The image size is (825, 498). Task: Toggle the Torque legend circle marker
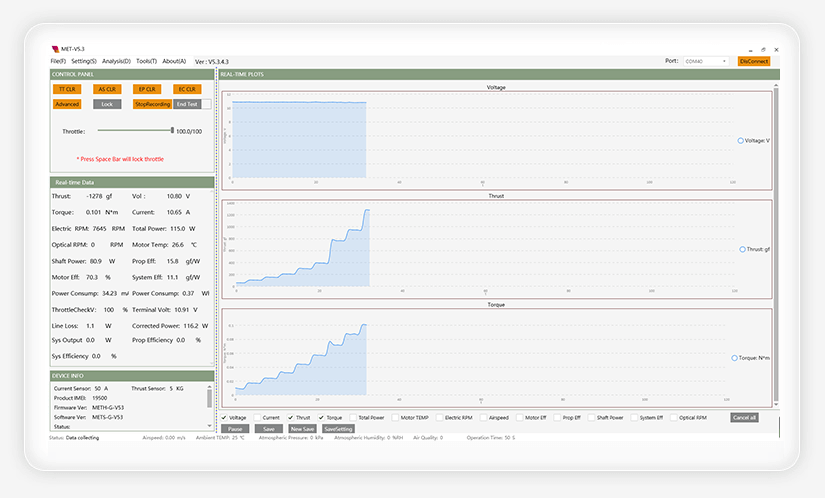[x=735, y=358]
